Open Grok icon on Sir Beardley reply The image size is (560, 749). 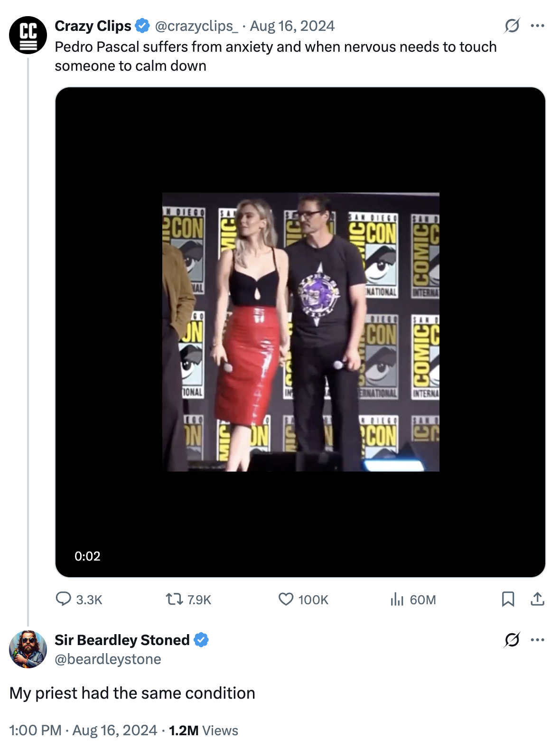[512, 640]
